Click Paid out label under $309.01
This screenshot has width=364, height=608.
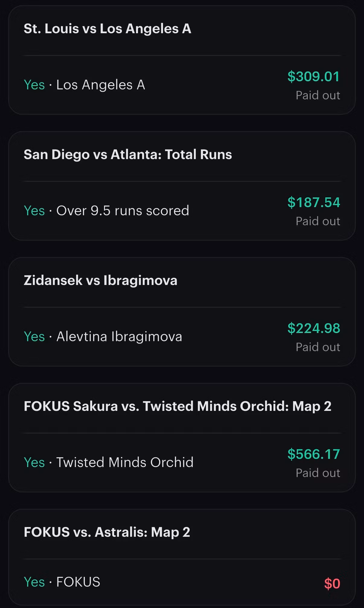(318, 95)
